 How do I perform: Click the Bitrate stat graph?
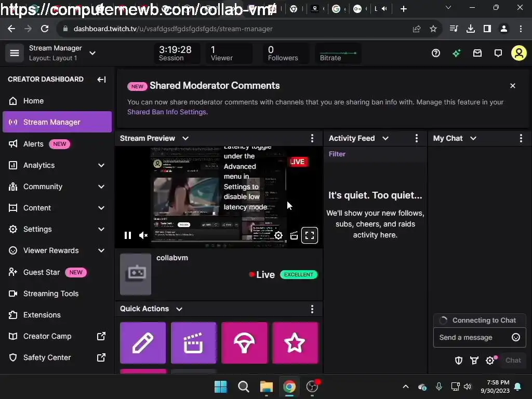338,54
